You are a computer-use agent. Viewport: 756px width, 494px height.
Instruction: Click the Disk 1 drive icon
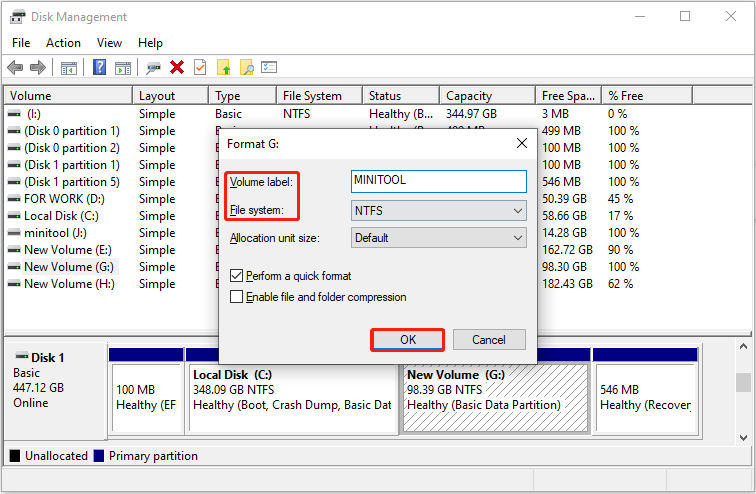coord(22,357)
